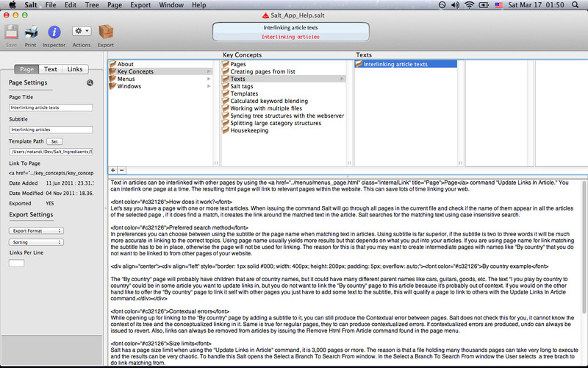
Task: Select Calculated keyword blending item
Action: point(269,101)
